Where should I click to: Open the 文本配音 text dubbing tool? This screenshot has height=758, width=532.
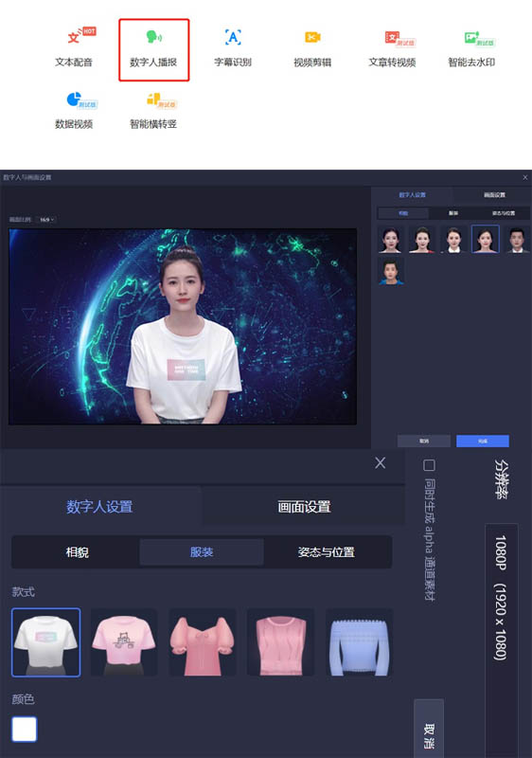tap(74, 48)
